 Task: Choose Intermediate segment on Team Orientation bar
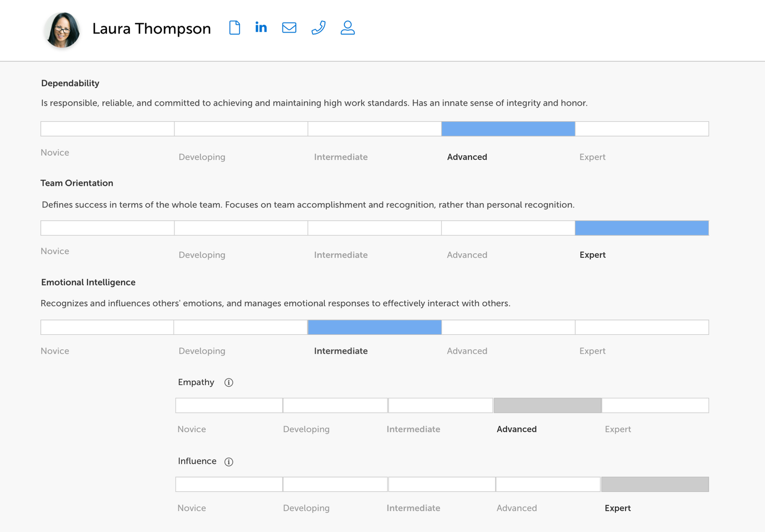pyautogui.click(x=374, y=228)
